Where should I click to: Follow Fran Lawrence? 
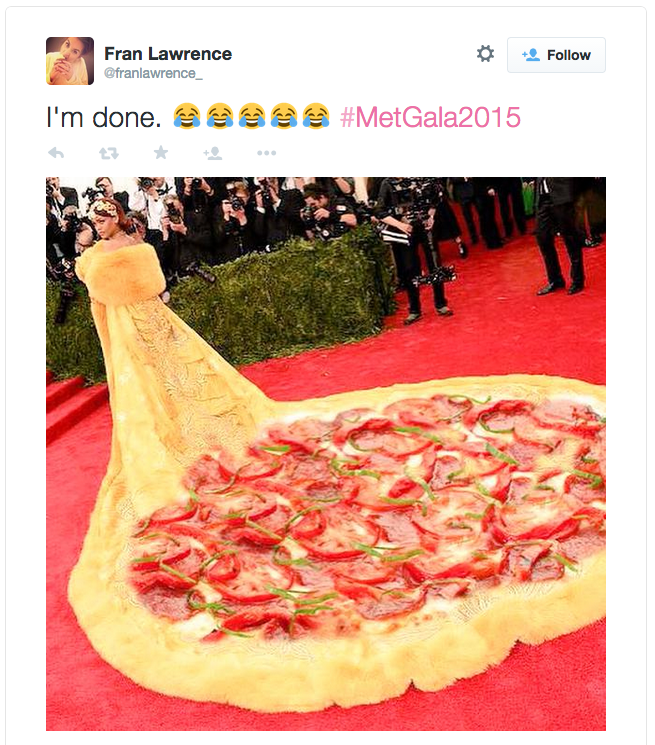pos(556,55)
